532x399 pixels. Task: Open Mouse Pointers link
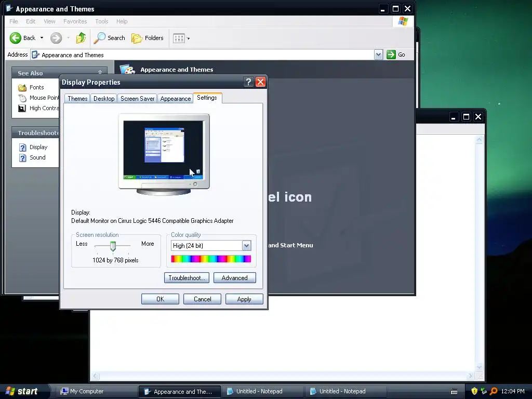pos(44,98)
